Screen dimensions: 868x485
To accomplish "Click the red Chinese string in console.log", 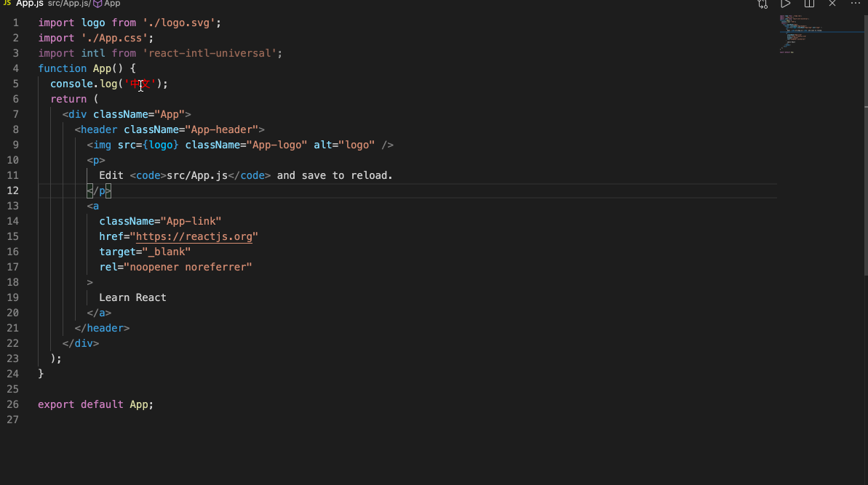I will [x=141, y=84].
